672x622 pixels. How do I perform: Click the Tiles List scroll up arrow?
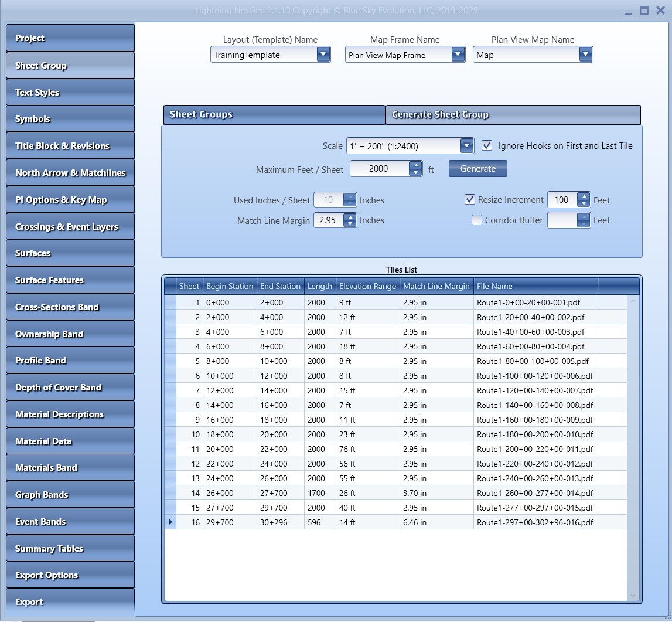[633, 301]
